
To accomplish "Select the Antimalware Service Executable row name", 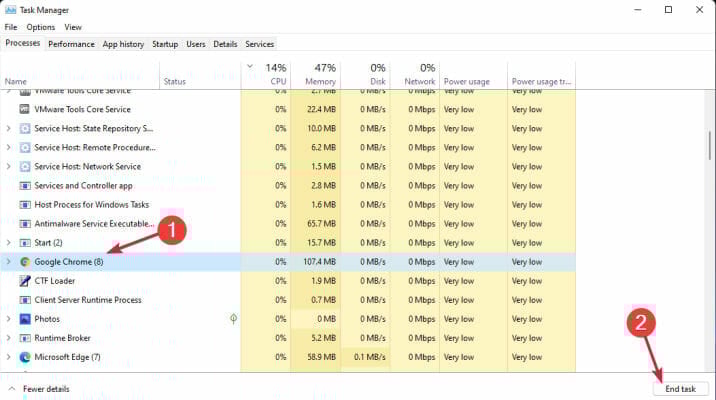I will point(95,224).
